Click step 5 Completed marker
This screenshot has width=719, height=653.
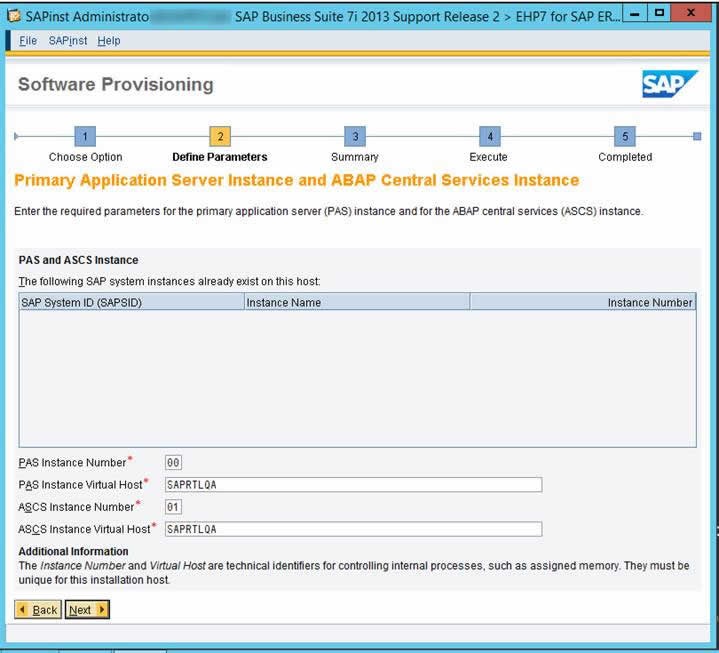(625, 136)
